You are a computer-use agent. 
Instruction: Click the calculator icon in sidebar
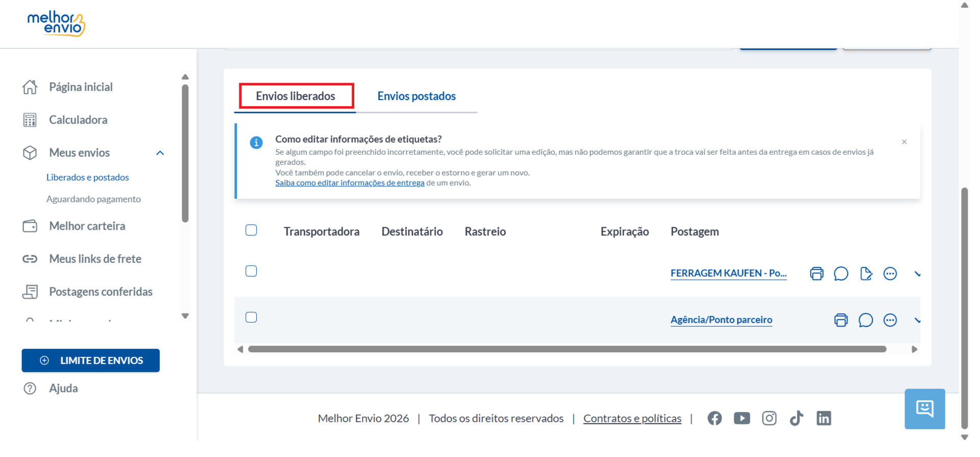[x=30, y=120]
